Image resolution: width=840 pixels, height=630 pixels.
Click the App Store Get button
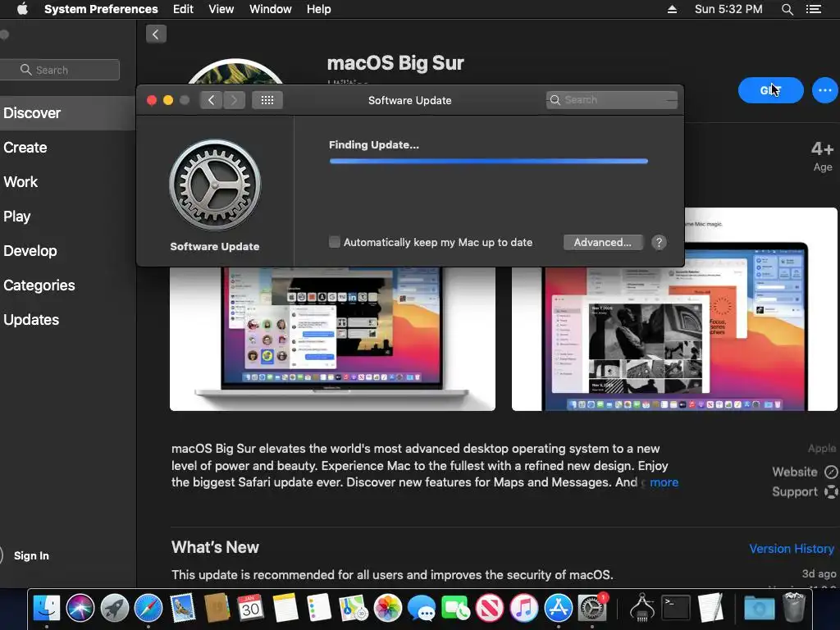pyautogui.click(x=770, y=90)
